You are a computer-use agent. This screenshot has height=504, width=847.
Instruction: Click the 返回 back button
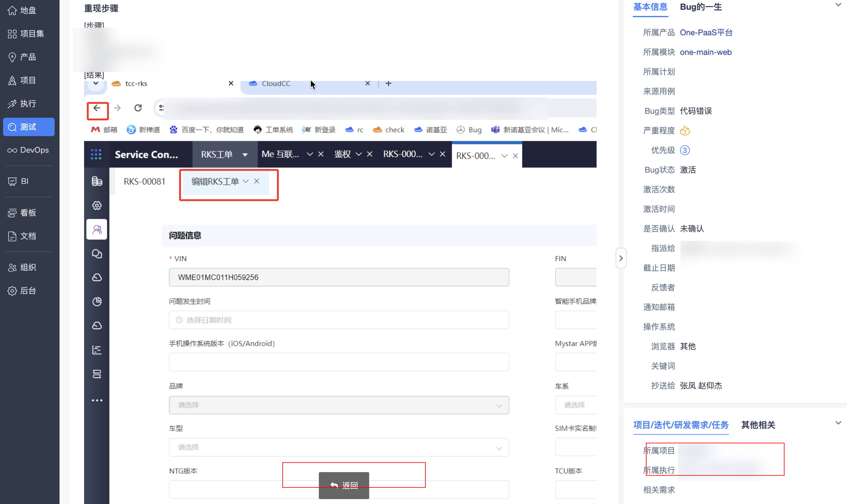[344, 485]
